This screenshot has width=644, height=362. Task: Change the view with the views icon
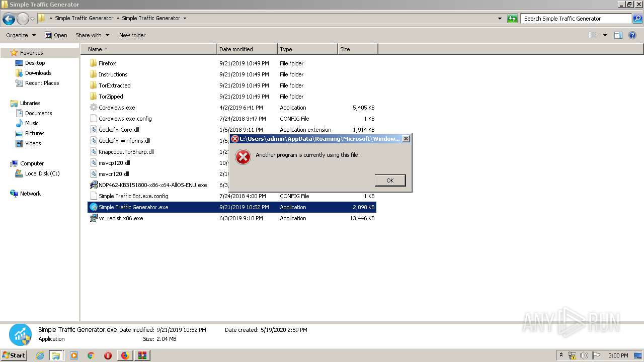pos(593,35)
